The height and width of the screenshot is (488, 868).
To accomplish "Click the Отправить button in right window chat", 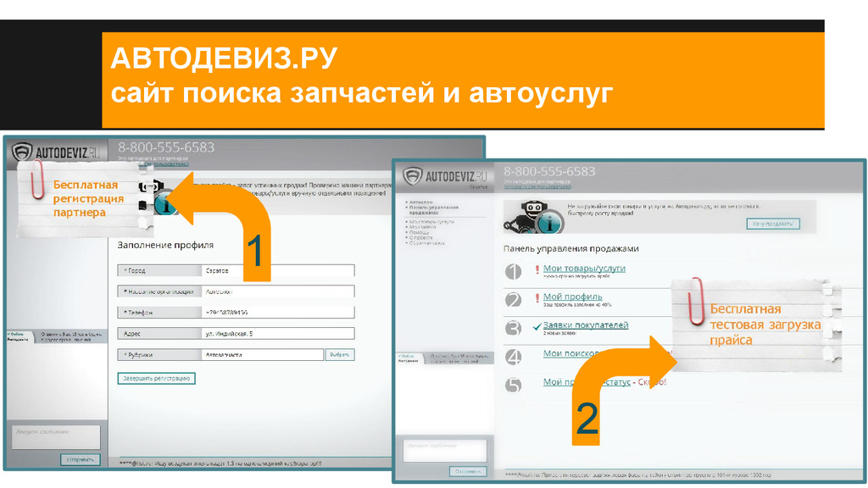I will [468, 471].
